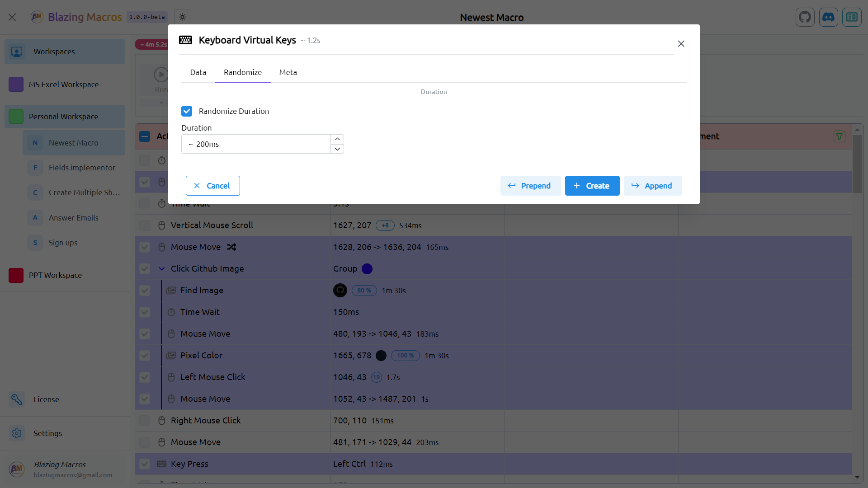Click the blue group color swatch
Image resolution: width=868 pixels, height=488 pixels.
coord(367,269)
